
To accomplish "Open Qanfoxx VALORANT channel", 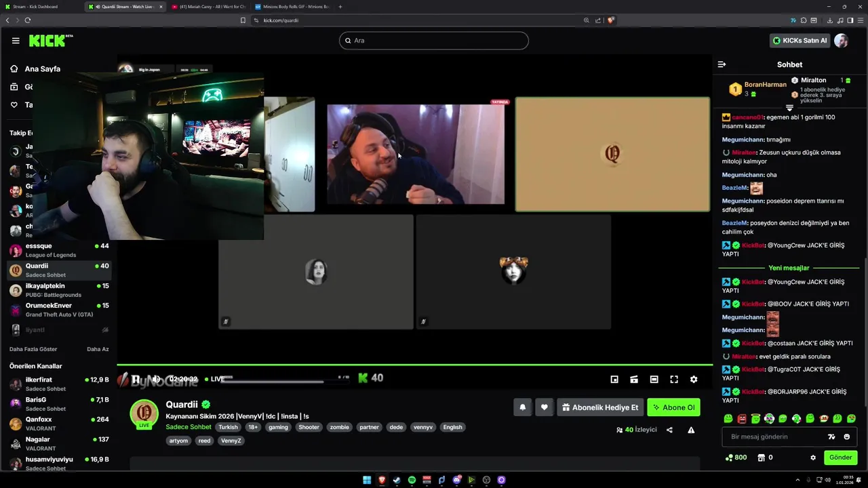I will coord(59,424).
